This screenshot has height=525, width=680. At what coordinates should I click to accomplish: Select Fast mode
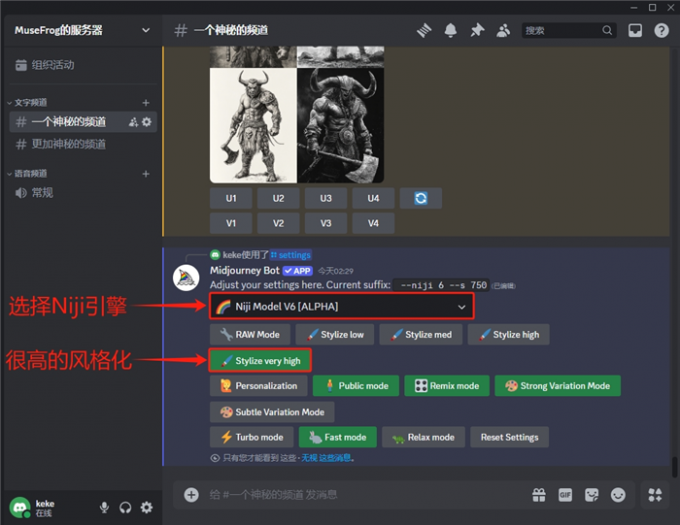pos(337,437)
